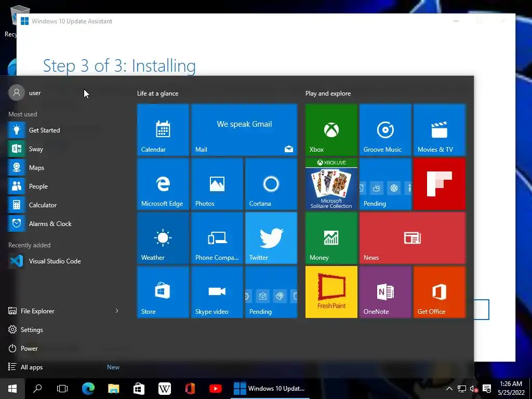Open Get Started from Most used

[x=64, y=130]
